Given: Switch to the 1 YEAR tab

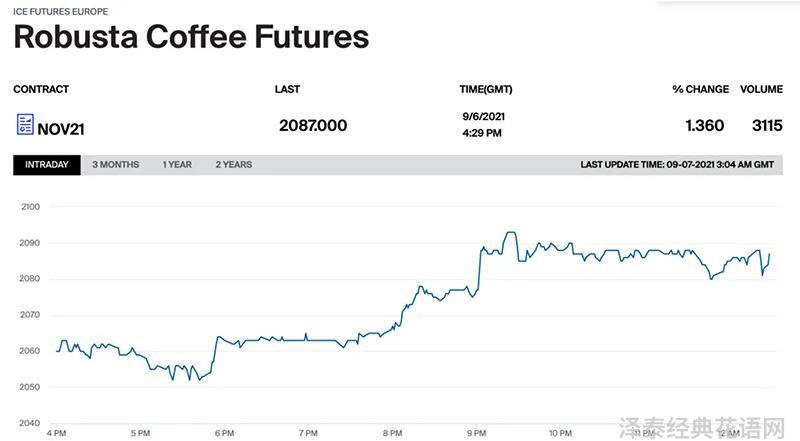Looking at the screenshot, I should pos(177,165).
